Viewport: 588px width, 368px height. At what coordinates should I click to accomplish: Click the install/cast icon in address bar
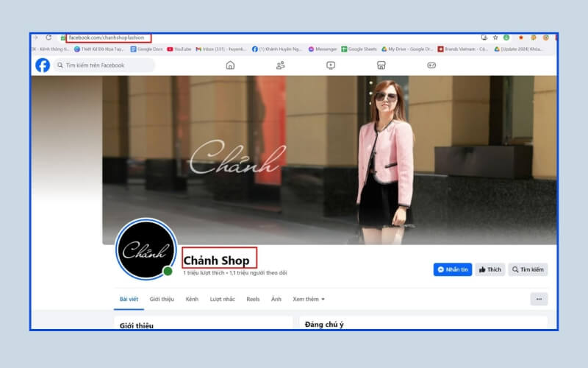point(484,38)
